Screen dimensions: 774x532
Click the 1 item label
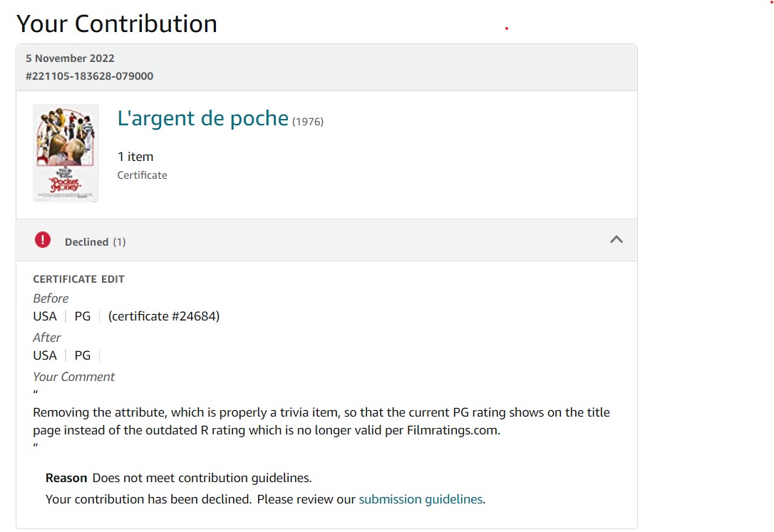[x=135, y=157]
